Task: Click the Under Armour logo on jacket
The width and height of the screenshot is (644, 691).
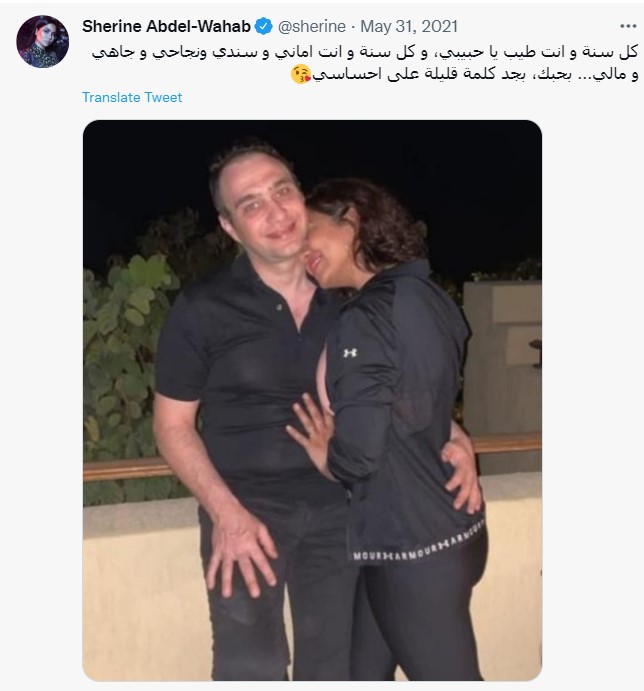Action: pos(350,353)
